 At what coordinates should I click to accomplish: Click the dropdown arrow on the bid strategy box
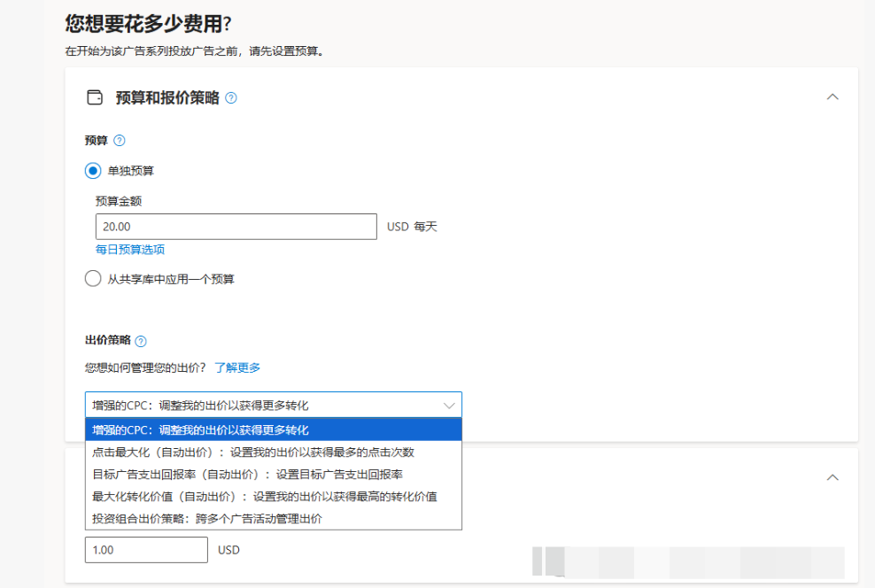(449, 404)
